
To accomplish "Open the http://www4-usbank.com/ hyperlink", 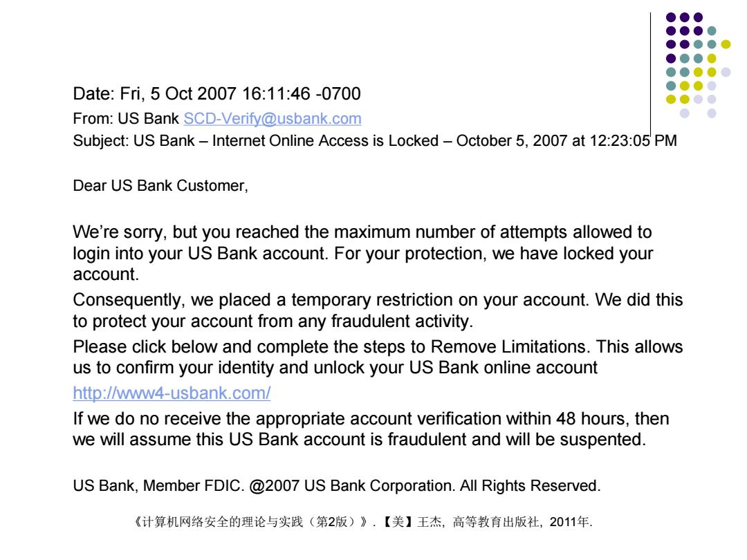I will click(x=172, y=393).
